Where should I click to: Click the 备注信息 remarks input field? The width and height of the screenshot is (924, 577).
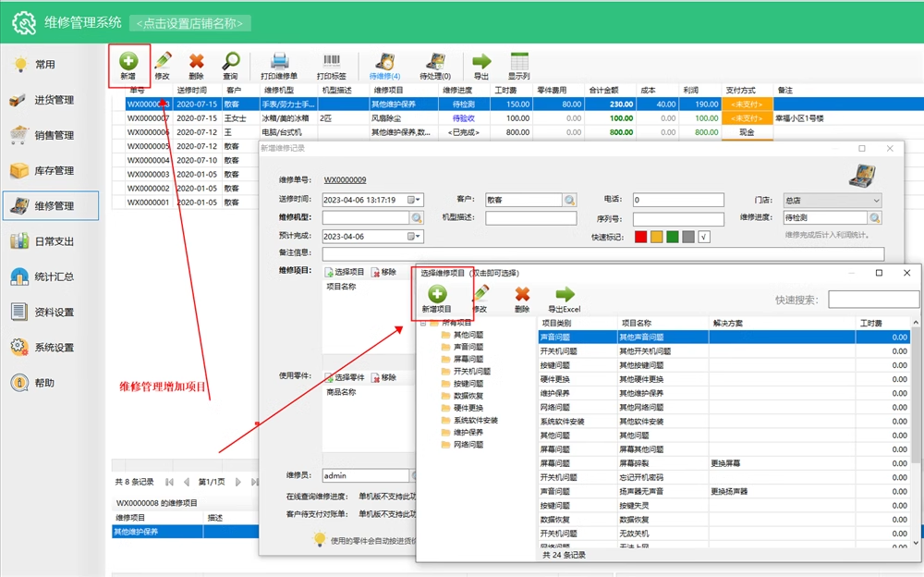click(x=602, y=253)
